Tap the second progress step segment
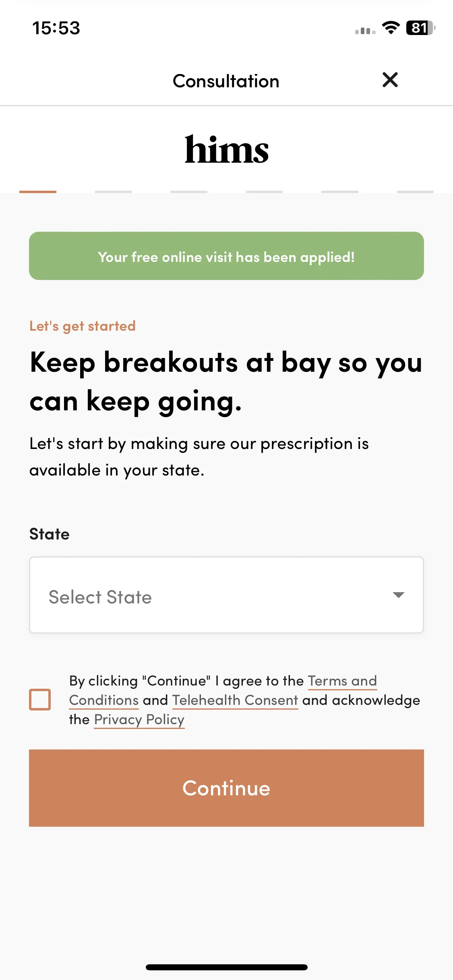 pyautogui.click(x=113, y=192)
